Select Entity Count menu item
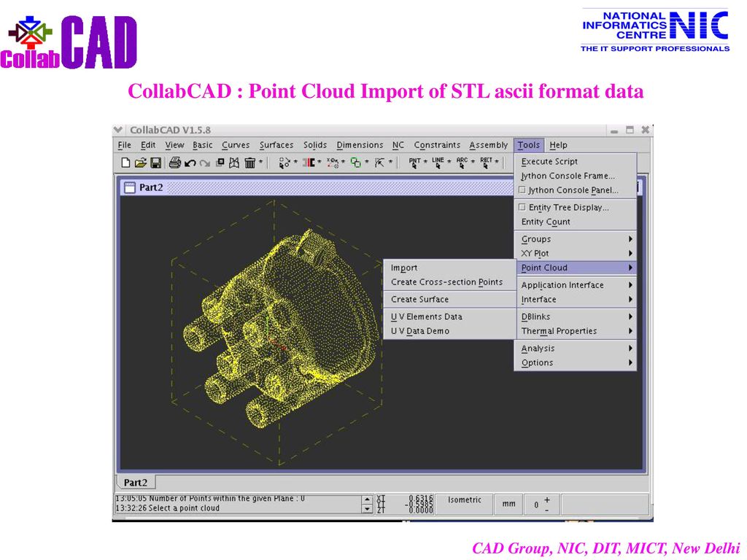747x560 pixels. click(x=576, y=222)
